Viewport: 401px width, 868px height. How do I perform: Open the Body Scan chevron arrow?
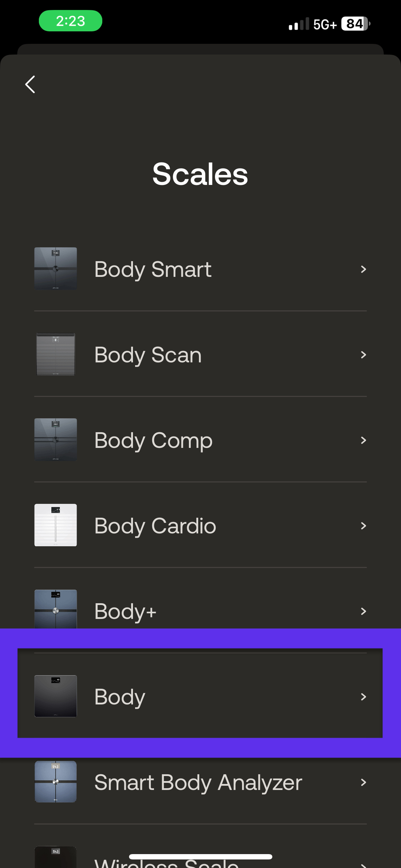point(363,355)
